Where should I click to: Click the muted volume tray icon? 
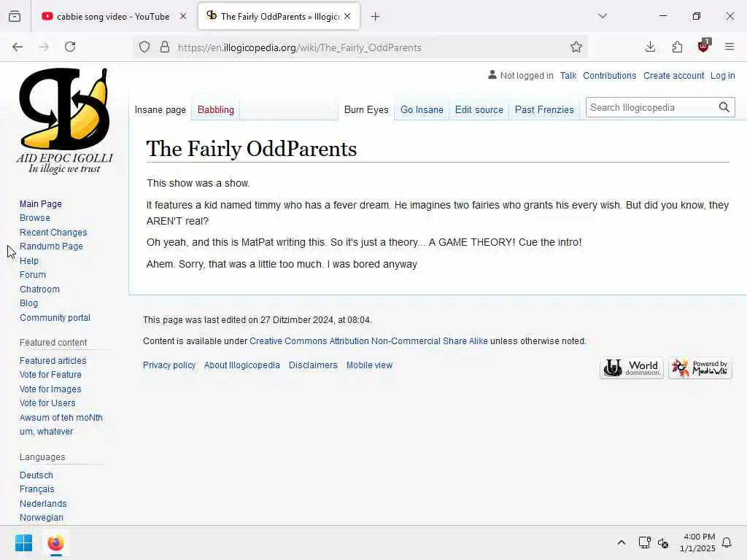663,542
